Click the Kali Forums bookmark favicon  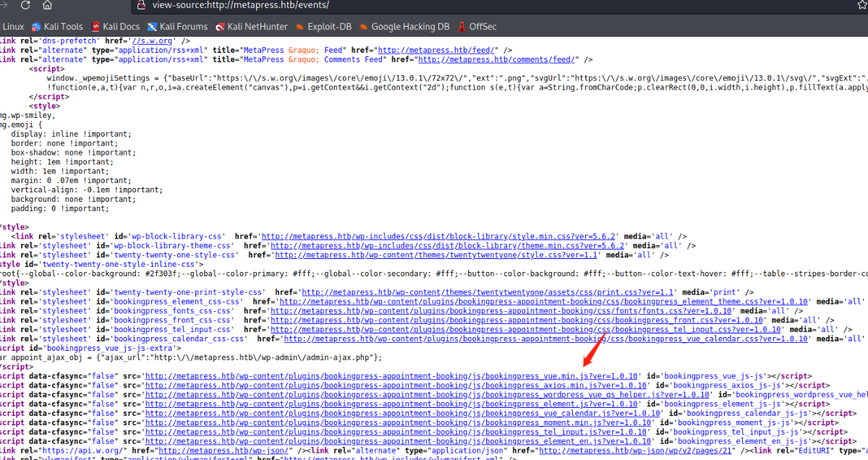pos(152,27)
